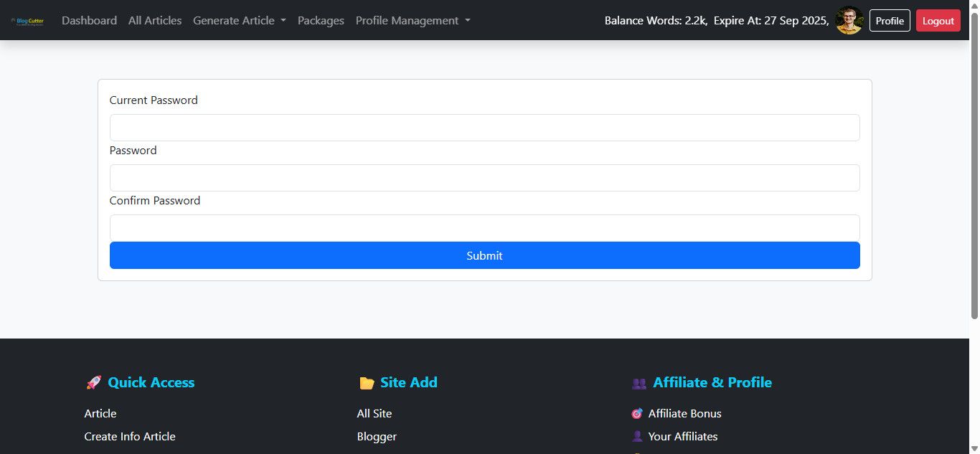
Task: Click the rocket icon beside Quick Access
Action: (93, 383)
